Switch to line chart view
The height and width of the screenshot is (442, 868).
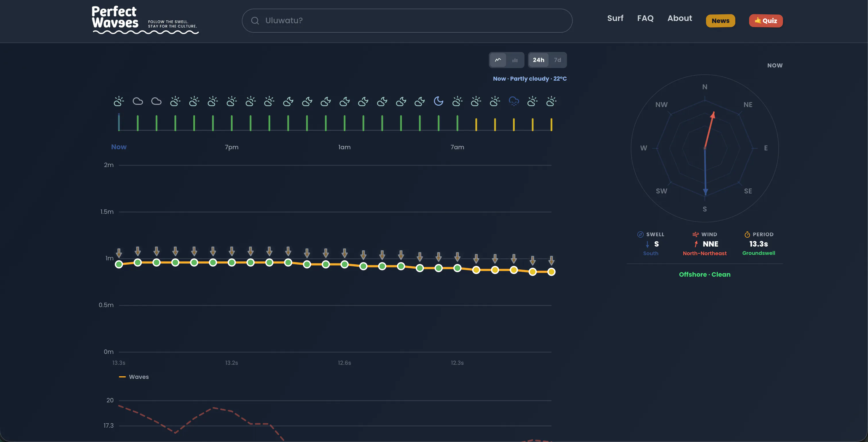click(x=498, y=60)
